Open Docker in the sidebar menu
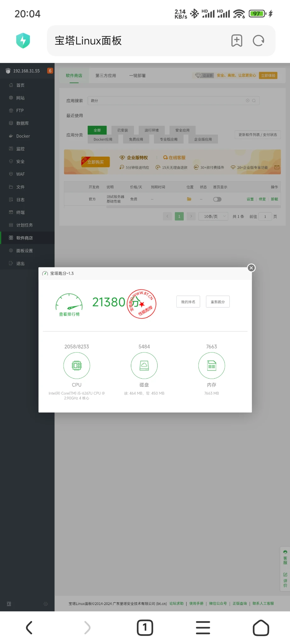The image size is (290, 644). tap(23, 136)
